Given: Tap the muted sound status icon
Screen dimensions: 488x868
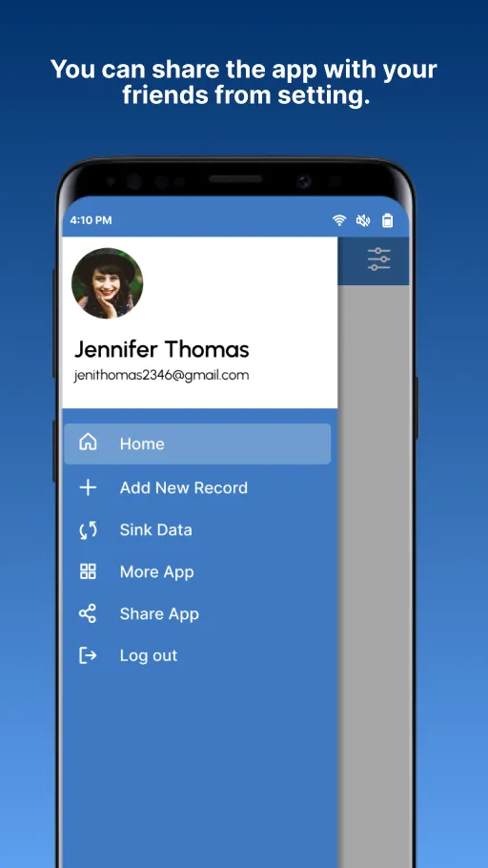Looking at the screenshot, I should pos(363,221).
